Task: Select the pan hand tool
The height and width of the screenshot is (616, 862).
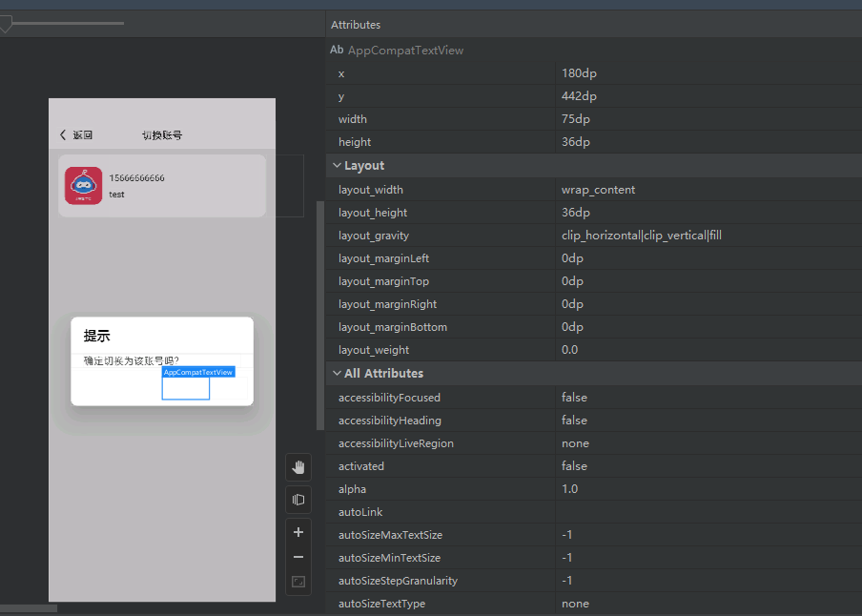Action: (x=298, y=467)
